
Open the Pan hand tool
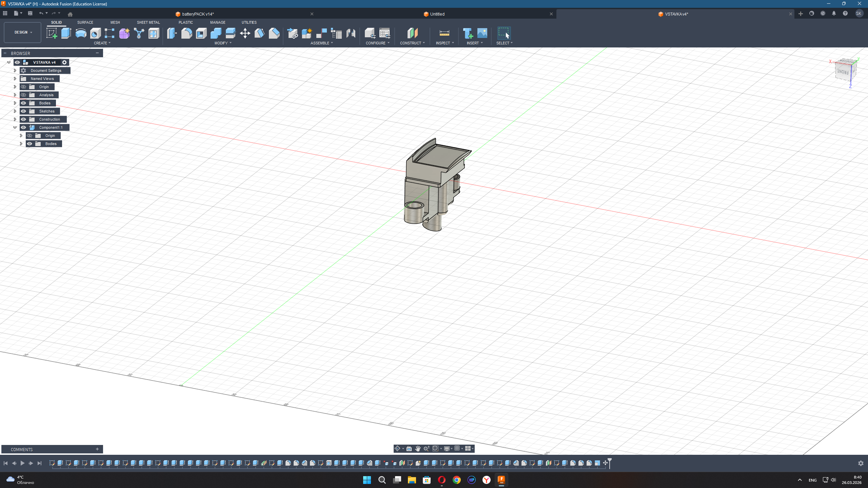(418, 448)
